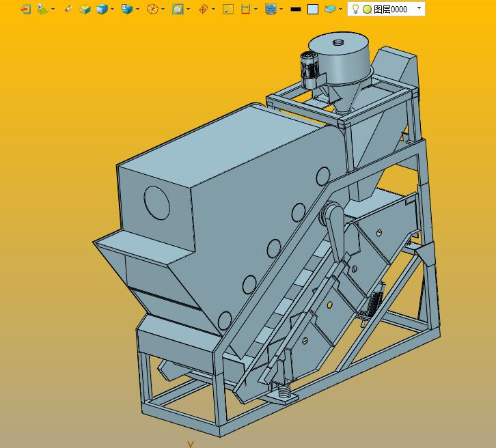Open the 图层0000 layer dropdown list

pos(419,8)
